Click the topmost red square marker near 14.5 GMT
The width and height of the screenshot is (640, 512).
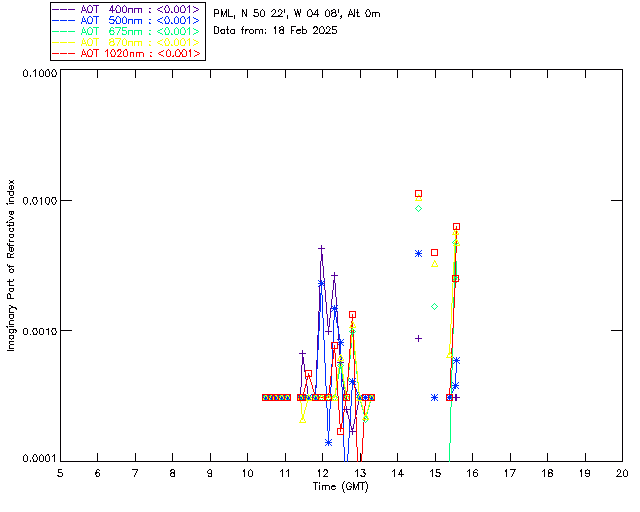(x=418, y=194)
